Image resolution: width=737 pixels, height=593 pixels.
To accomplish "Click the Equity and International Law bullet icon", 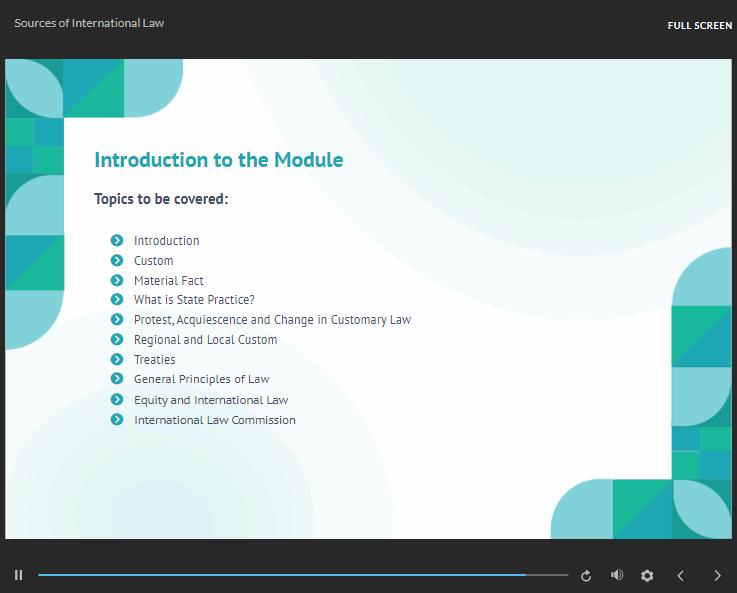I will pyautogui.click(x=117, y=399).
